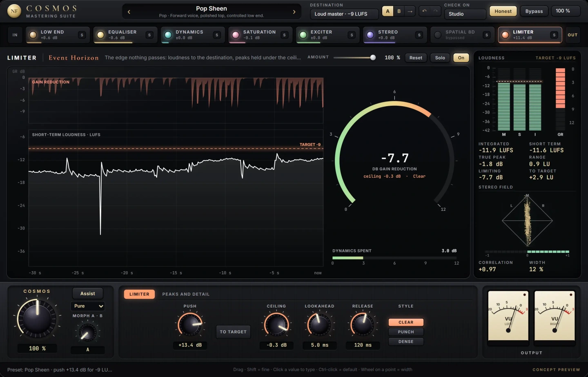Screen dimensions: 588x377
Task: Click the Reset button
Action: click(416, 58)
